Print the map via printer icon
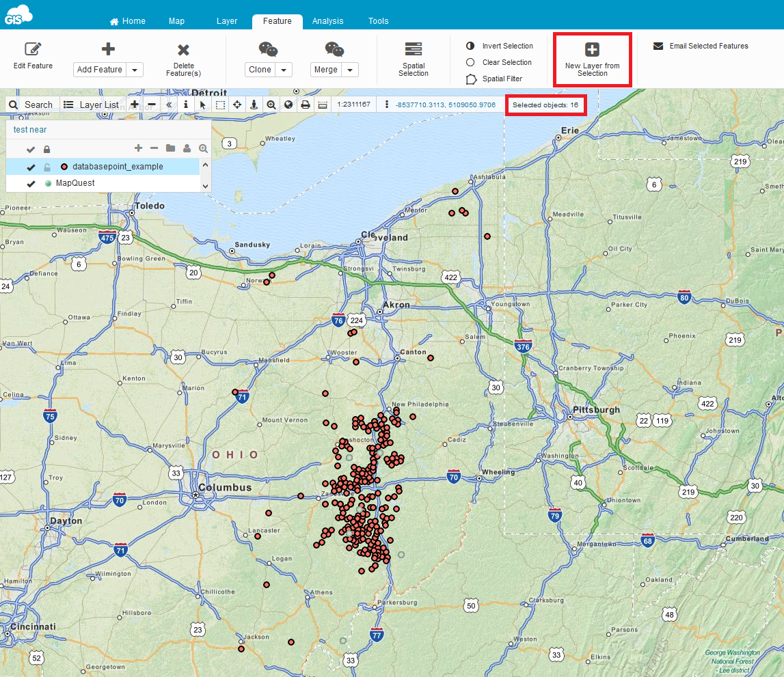Image resolution: width=784 pixels, height=677 pixels. point(306,105)
